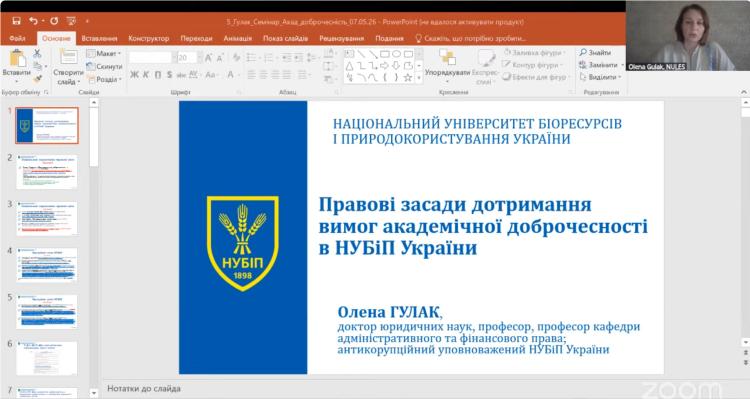
Task: Open the columns dropdown
Action: pyautogui.click(x=303, y=75)
